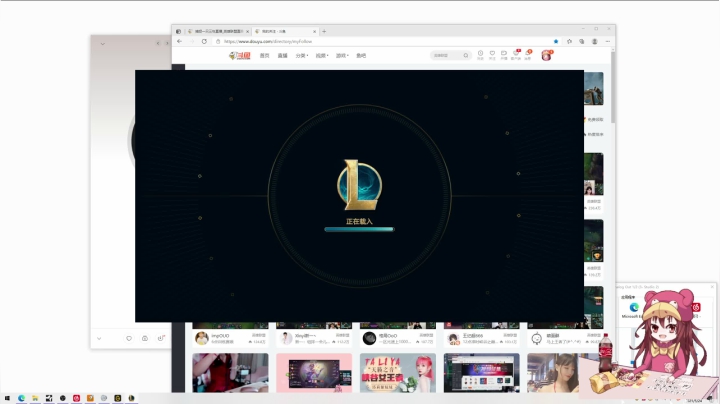The image size is (720, 404).
Task: Click the Douyu search magnifier icon
Action: point(466,55)
